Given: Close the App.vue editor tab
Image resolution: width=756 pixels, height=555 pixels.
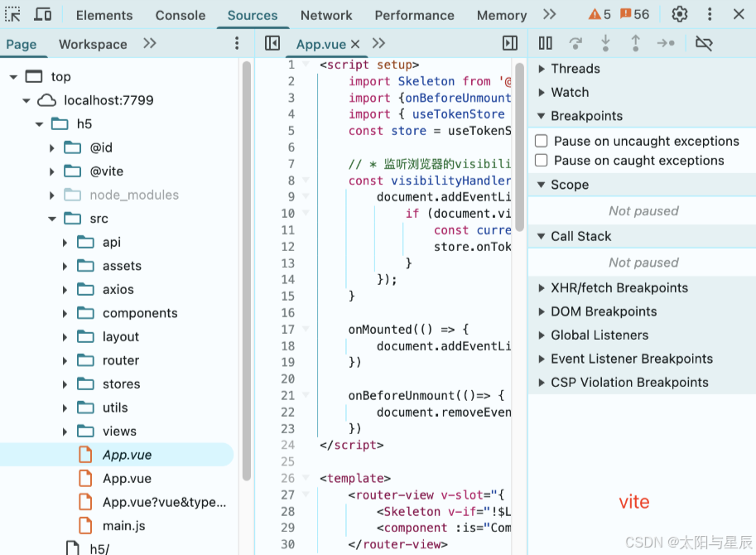Looking at the screenshot, I should coord(355,45).
